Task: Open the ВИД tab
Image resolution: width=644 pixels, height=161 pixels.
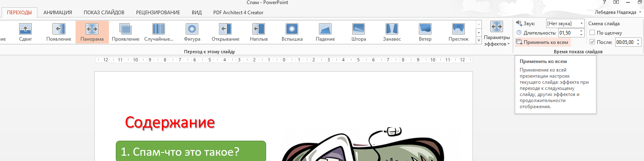Action: coord(197,13)
